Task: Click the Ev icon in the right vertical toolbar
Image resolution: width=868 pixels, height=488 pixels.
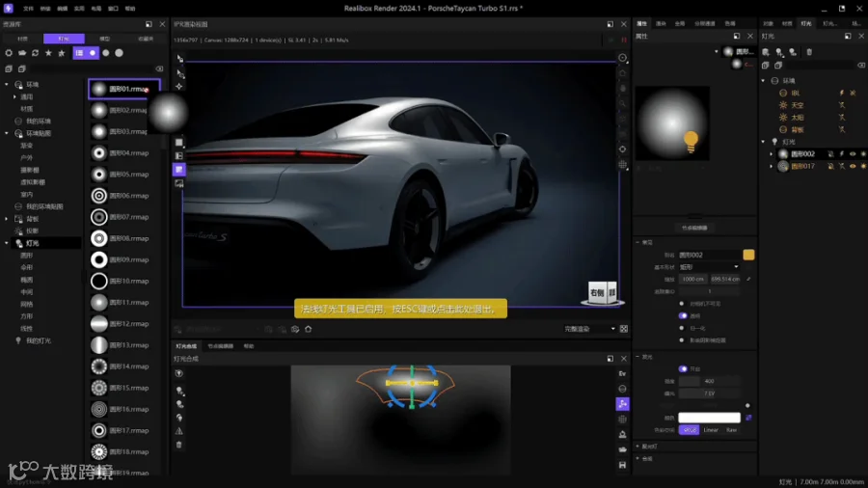Action: click(622, 373)
